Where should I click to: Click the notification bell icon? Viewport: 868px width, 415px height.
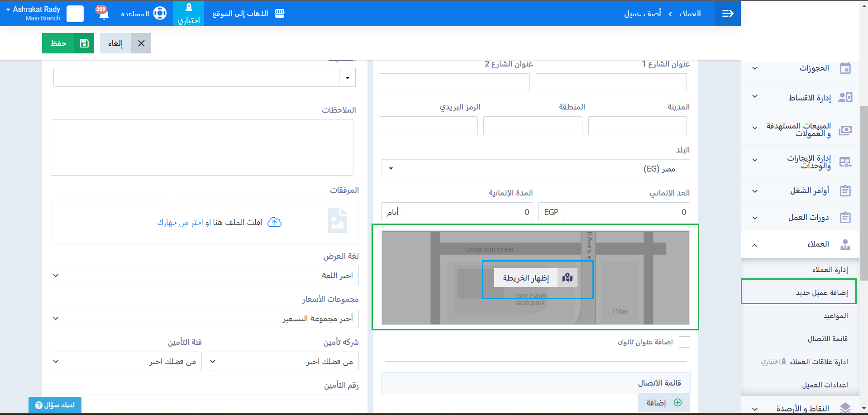[104, 14]
